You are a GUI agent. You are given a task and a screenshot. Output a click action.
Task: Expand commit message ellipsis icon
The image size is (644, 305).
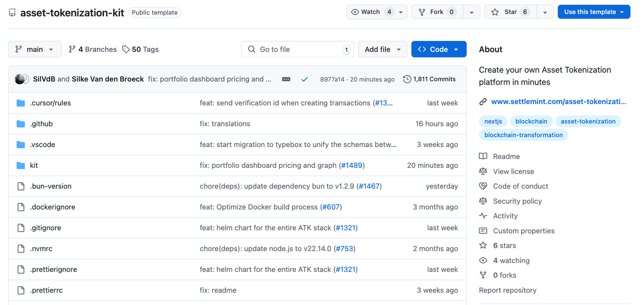[x=286, y=79]
